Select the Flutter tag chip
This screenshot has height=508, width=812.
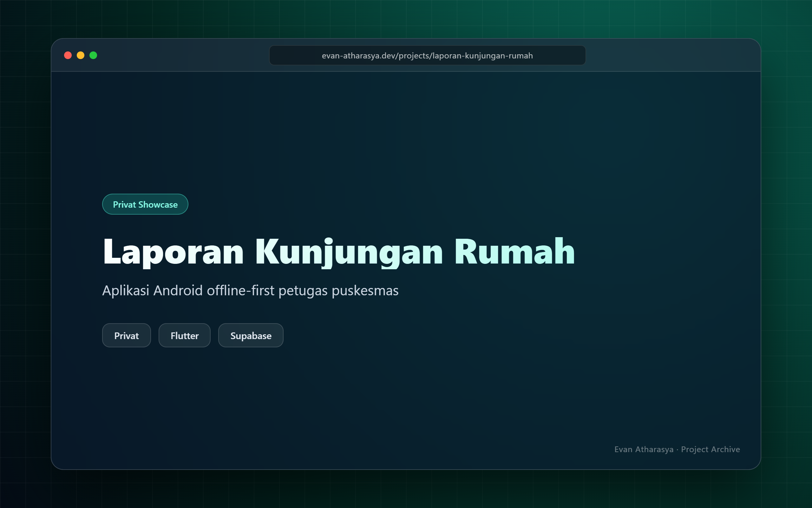pos(185,335)
